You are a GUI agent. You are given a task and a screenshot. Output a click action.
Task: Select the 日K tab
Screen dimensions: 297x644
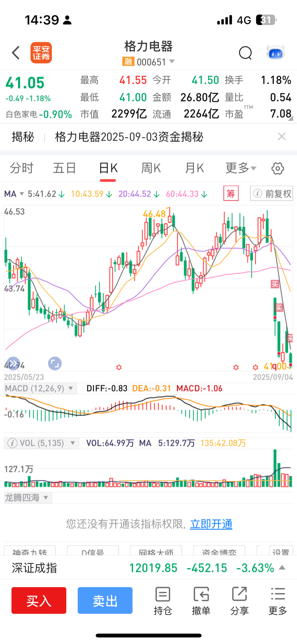tap(108, 168)
